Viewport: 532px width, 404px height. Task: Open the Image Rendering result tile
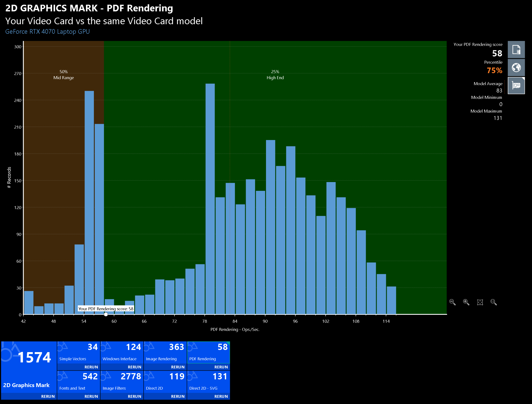(165, 353)
